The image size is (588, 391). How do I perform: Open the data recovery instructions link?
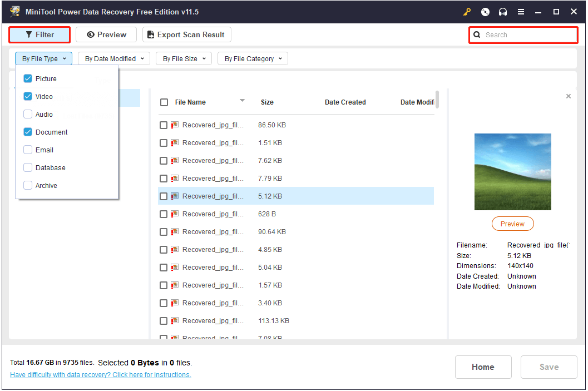(101, 374)
